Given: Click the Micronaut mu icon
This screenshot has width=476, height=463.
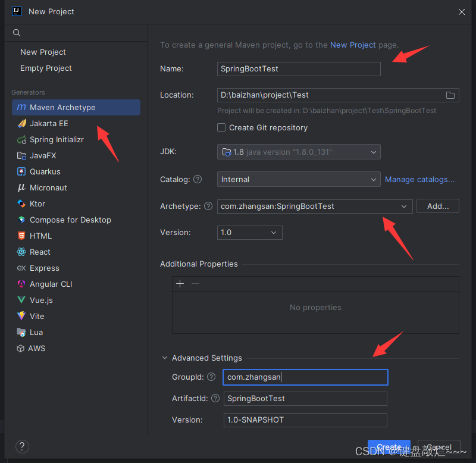Looking at the screenshot, I should point(21,187).
